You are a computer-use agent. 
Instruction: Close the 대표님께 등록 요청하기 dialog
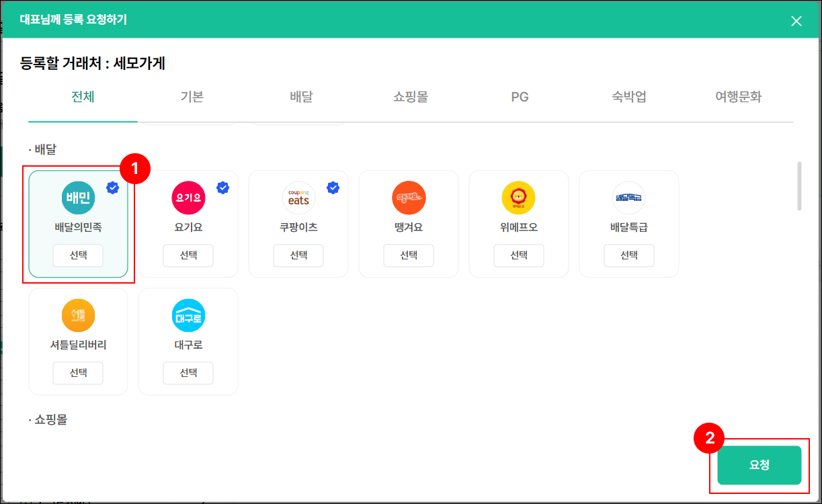[796, 21]
